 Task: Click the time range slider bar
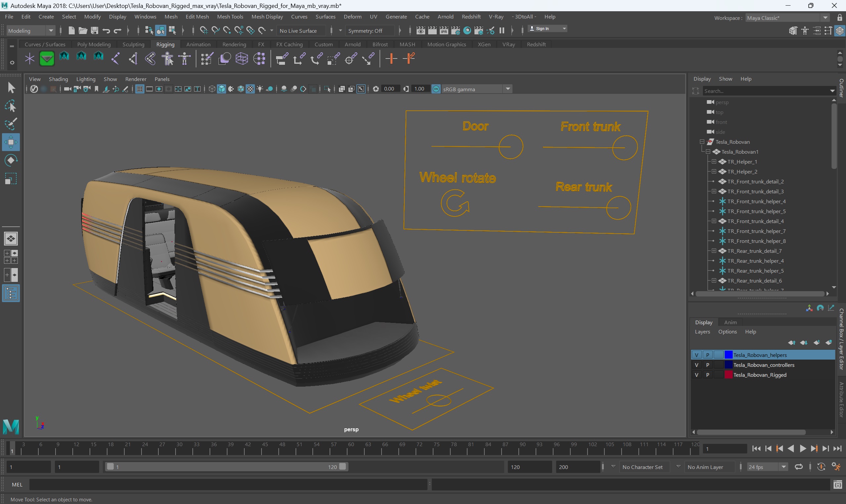pos(226,467)
